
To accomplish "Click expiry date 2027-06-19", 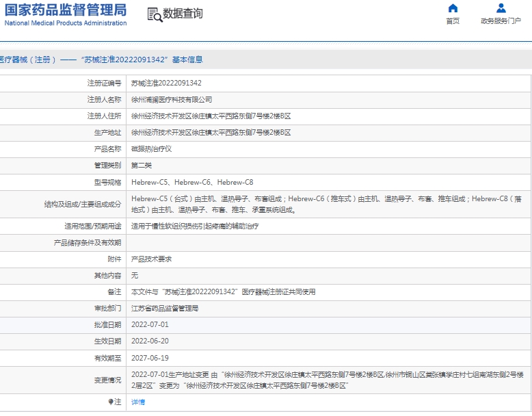I will pos(150,358).
